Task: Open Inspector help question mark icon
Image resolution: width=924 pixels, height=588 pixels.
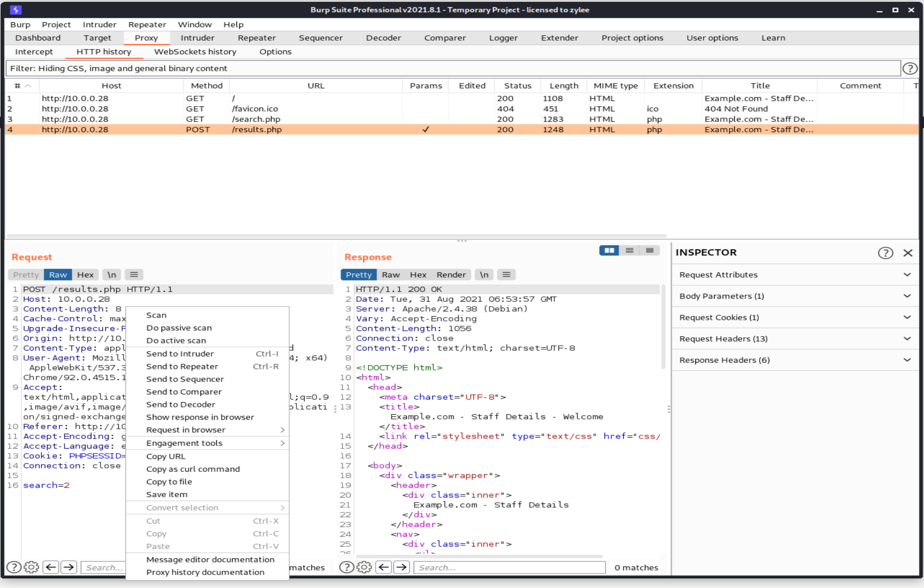Action: coord(885,253)
